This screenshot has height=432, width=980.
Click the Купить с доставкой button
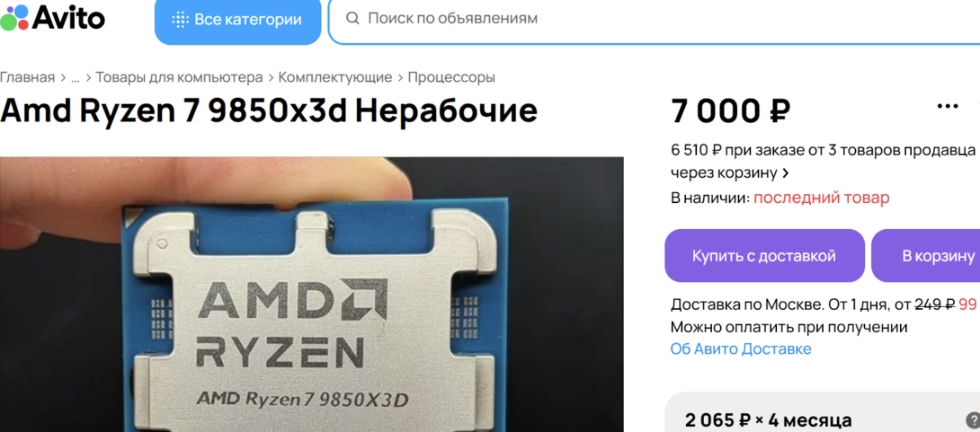tap(763, 255)
